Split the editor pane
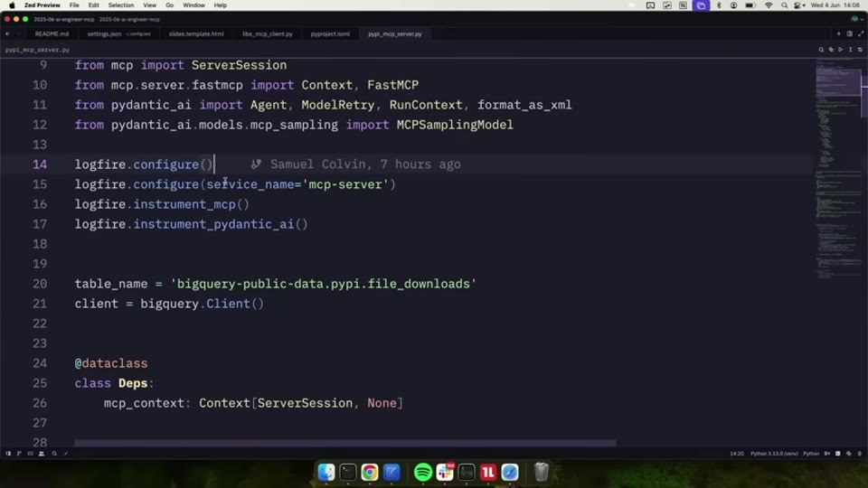Image resolution: width=868 pixels, height=488 pixels. [x=850, y=33]
